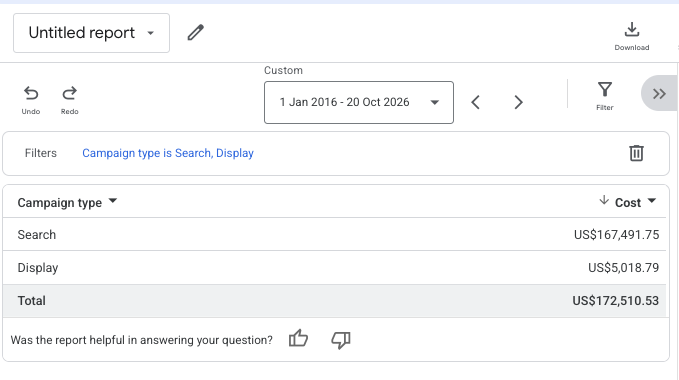Open the Campaign type column menu
The image size is (679, 380).
pyautogui.click(x=113, y=201)
